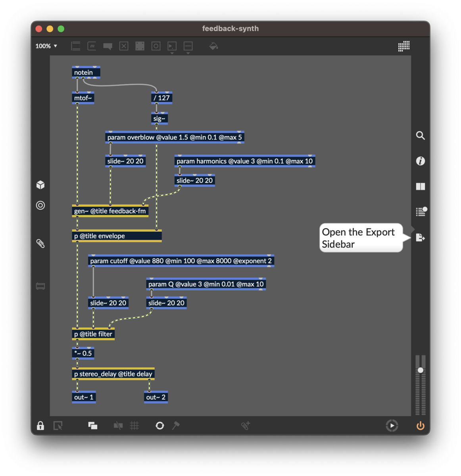Open the reference split-view sidebar
The image size is (461, 476).
coord(420,186)
